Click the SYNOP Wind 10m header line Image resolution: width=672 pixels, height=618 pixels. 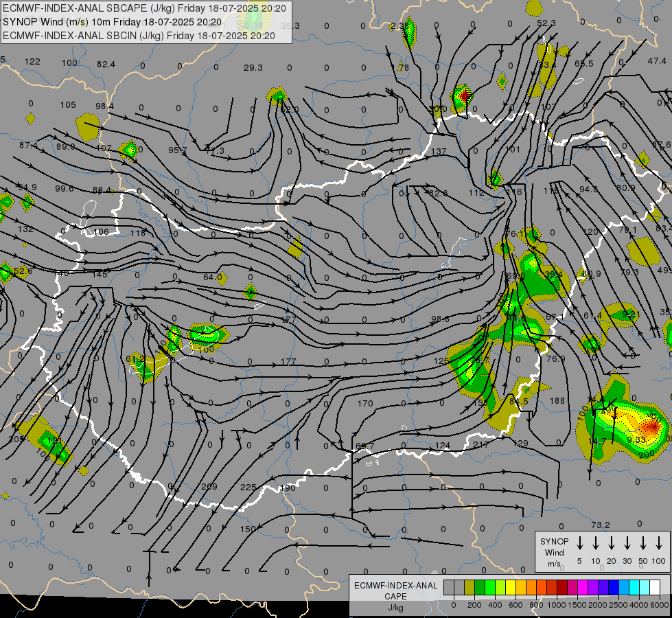click(113, 22)
